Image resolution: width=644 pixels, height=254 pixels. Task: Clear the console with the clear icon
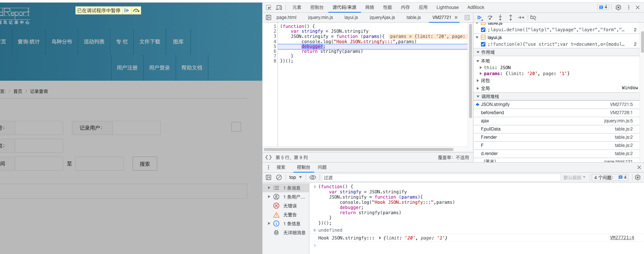click(x=279, y=177)
